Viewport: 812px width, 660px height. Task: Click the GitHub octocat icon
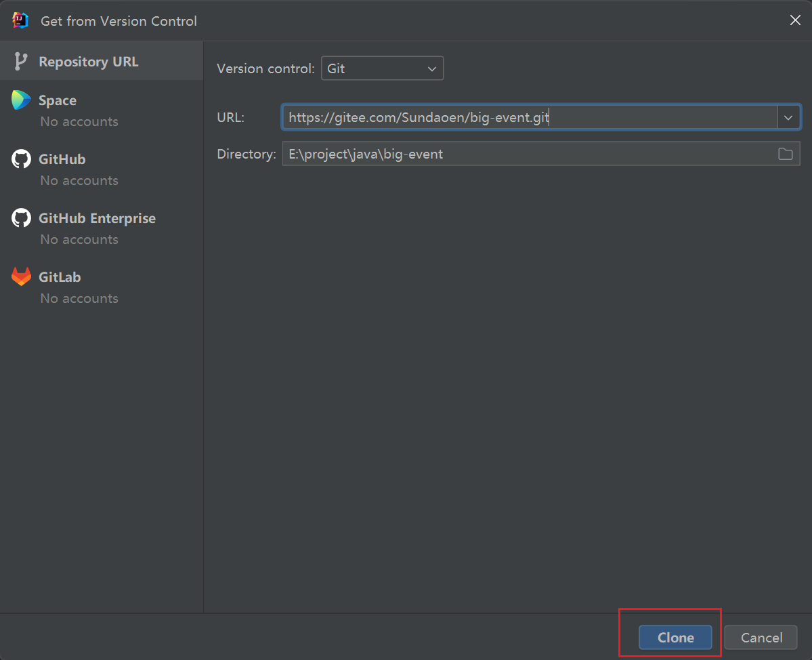pyautogui.click(x=21, y=159)
